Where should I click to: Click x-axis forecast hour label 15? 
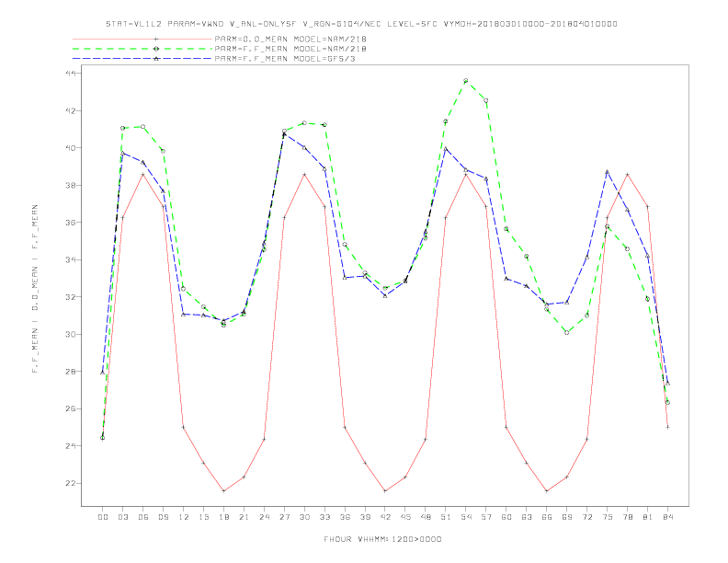pyautogui.click(x=203, y=517)
